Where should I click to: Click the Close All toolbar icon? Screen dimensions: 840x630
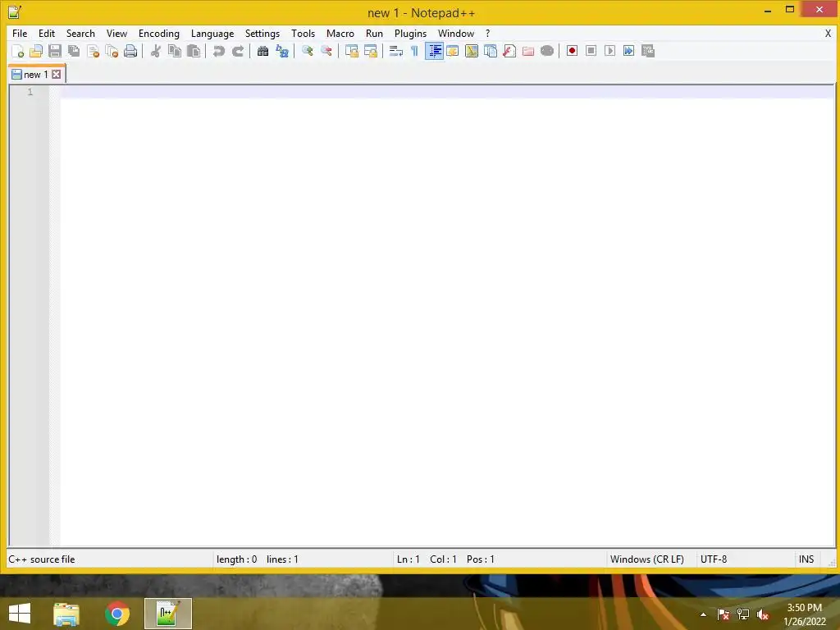112,51
